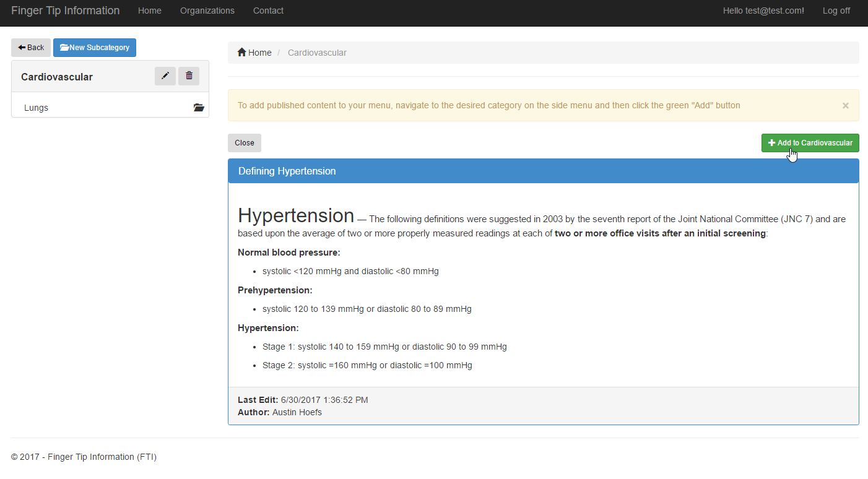This screenshot has width=868, height=479.
Task: Click the large Hypertension heading text
Action: coord(296,216)
